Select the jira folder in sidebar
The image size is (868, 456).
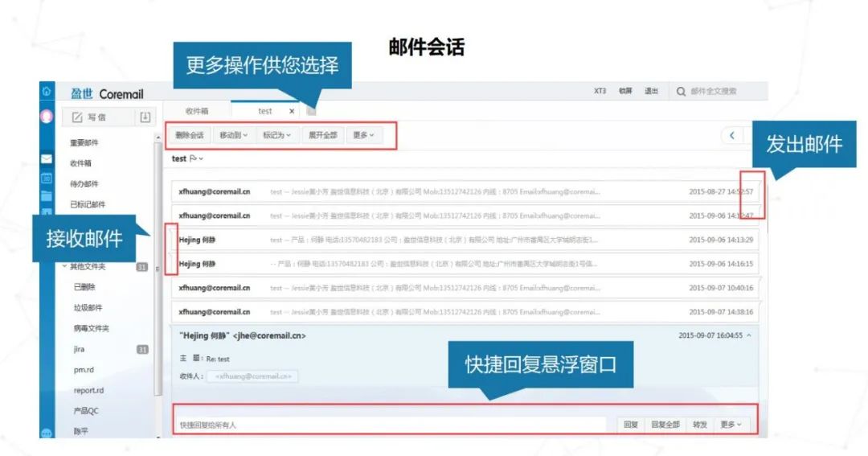click(79, 349)
